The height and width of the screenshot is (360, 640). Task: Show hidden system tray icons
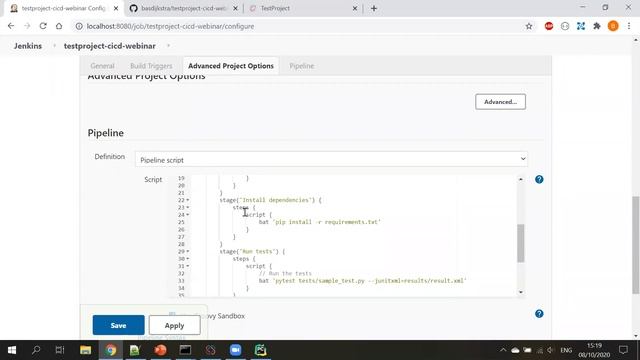click(x=503, y=350)
